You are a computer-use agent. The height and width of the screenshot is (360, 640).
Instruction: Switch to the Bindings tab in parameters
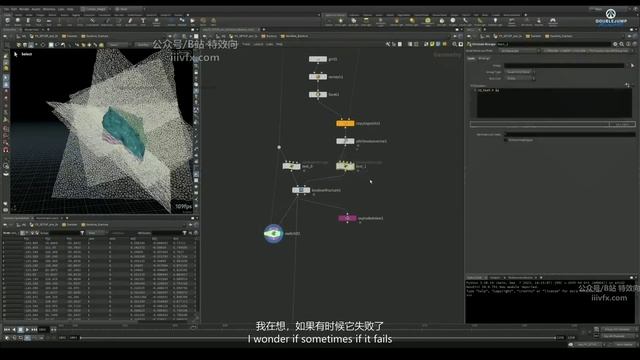click(x=484, y=58)
